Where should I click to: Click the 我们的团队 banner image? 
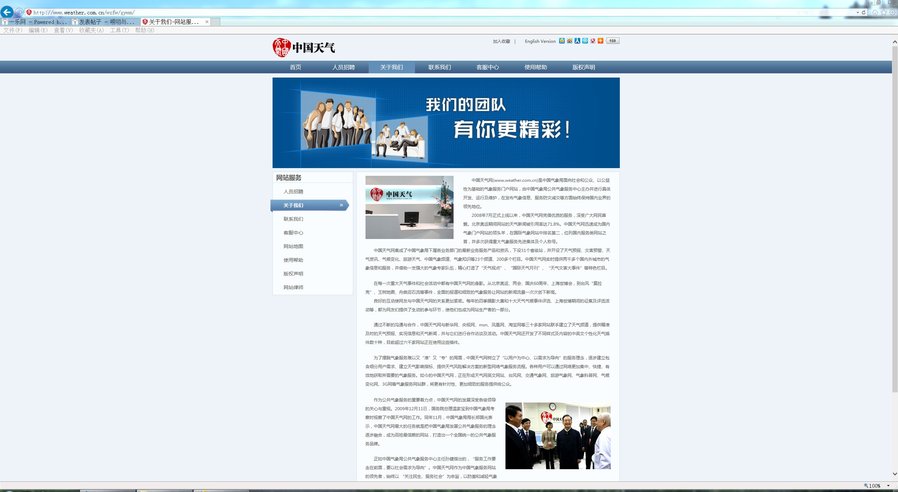[x=446, y=123]
